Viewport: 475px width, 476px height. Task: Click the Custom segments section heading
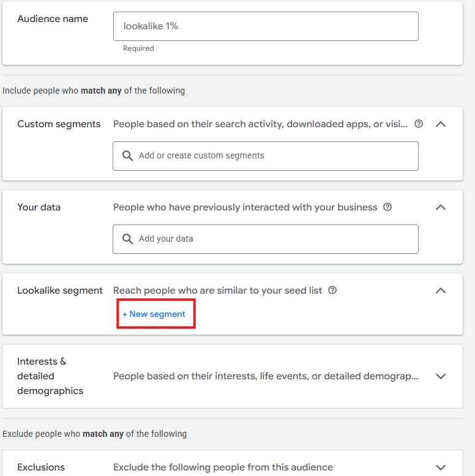59,124
